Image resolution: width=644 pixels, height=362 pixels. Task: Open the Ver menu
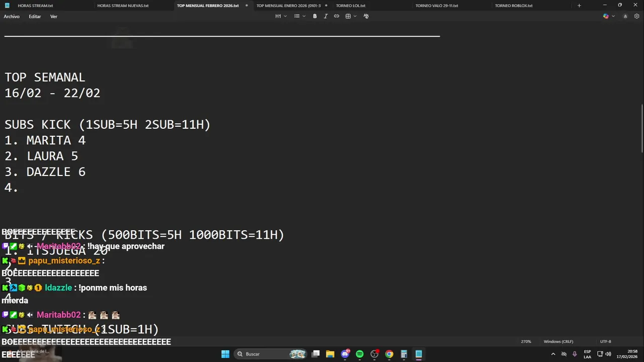click(x=54, y=17)
